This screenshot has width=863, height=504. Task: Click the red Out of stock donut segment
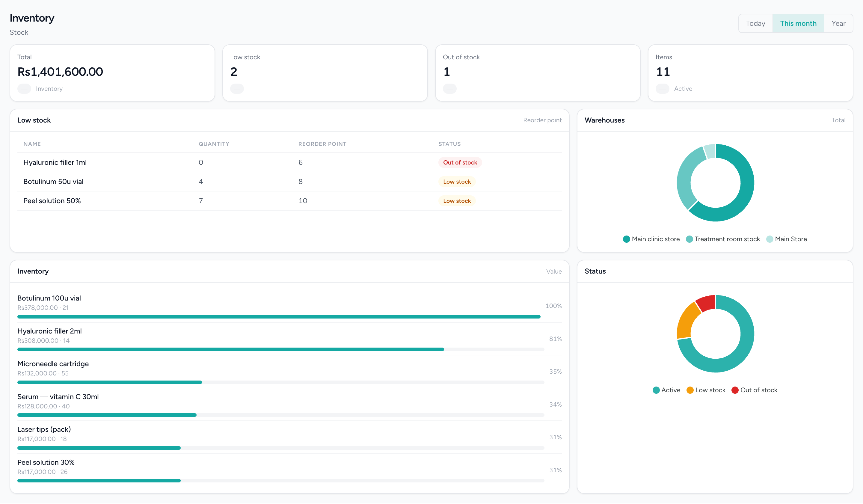(707, 303)
